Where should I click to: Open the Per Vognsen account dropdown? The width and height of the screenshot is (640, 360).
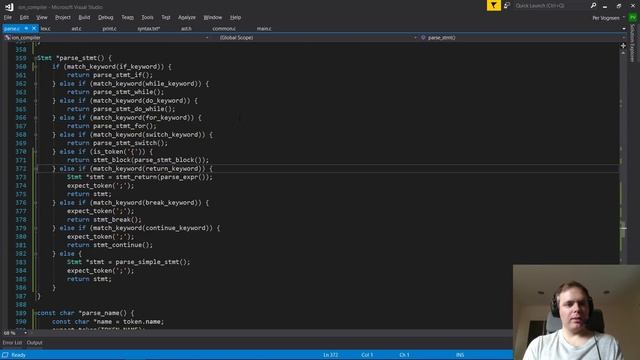609,18
